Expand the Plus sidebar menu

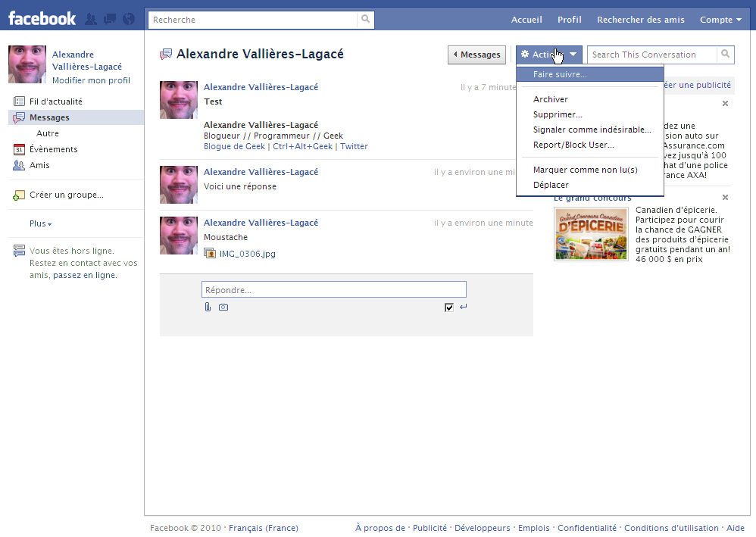pos(40,223)
